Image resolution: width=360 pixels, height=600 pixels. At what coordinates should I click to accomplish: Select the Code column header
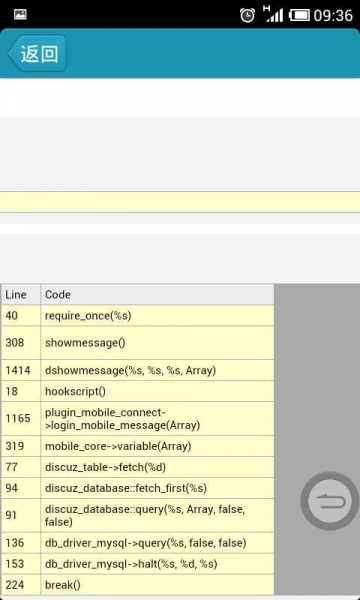[x=157, y=294]
